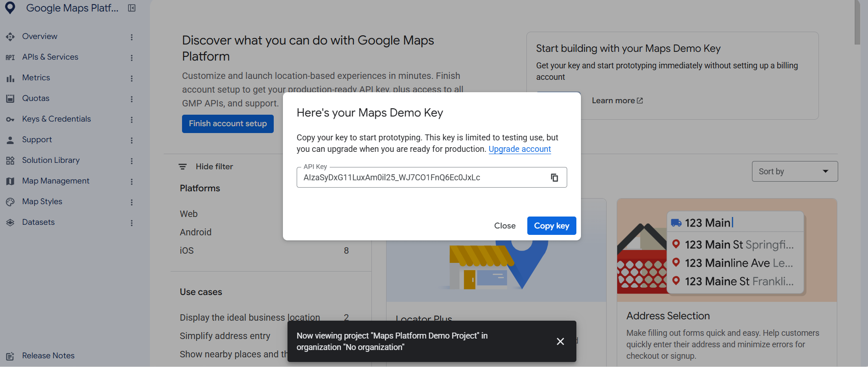The image size is (868, 367).
Task: Click the Release Notes icon
Action: coord(10,356)
